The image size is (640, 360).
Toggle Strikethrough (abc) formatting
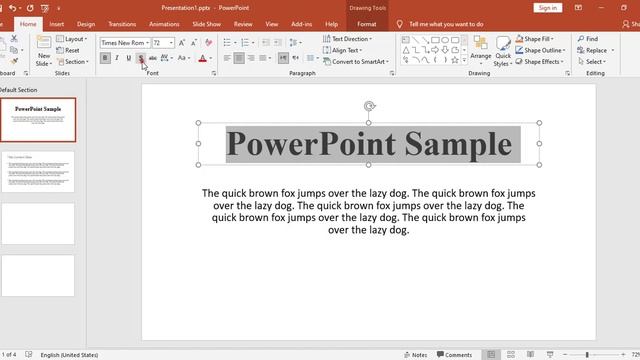point(153,58)
